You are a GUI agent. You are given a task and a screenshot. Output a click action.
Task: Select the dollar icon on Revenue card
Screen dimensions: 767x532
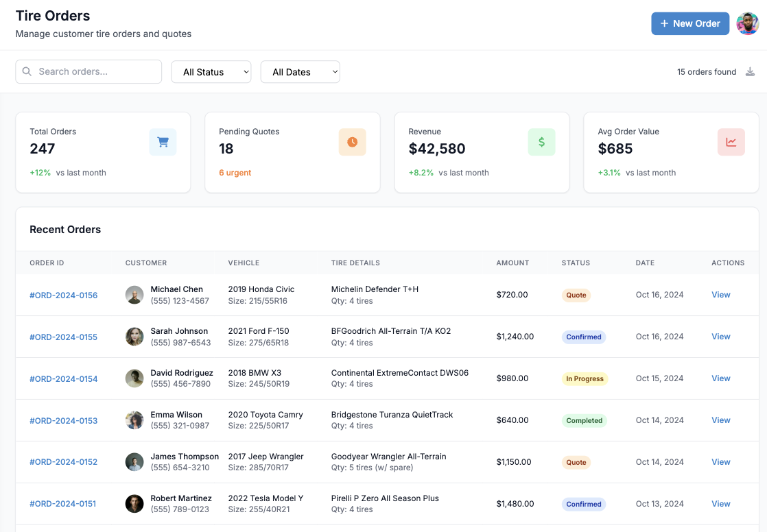pyautogui.click(x=541, y=142)
